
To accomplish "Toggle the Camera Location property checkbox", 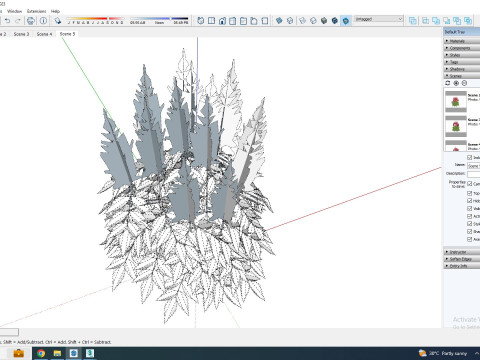I will (470, 184).
